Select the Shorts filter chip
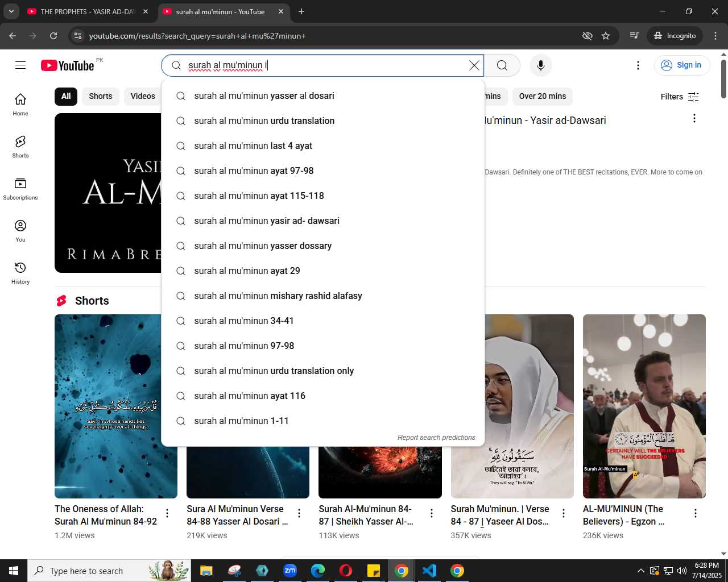Image resolution: width=728 pixels, height=582 pixels. pos(101,96)
